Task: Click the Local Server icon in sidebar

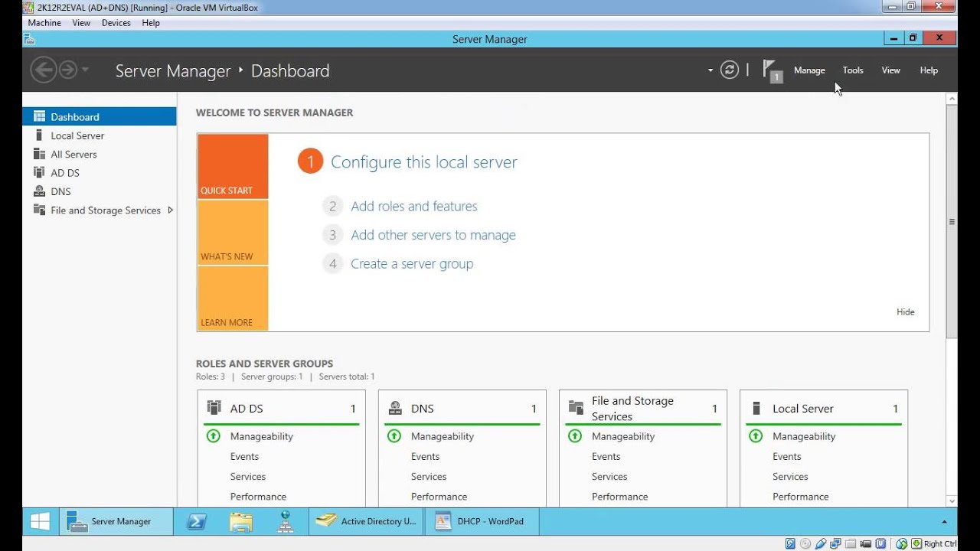Action: [x=39, y=135]
